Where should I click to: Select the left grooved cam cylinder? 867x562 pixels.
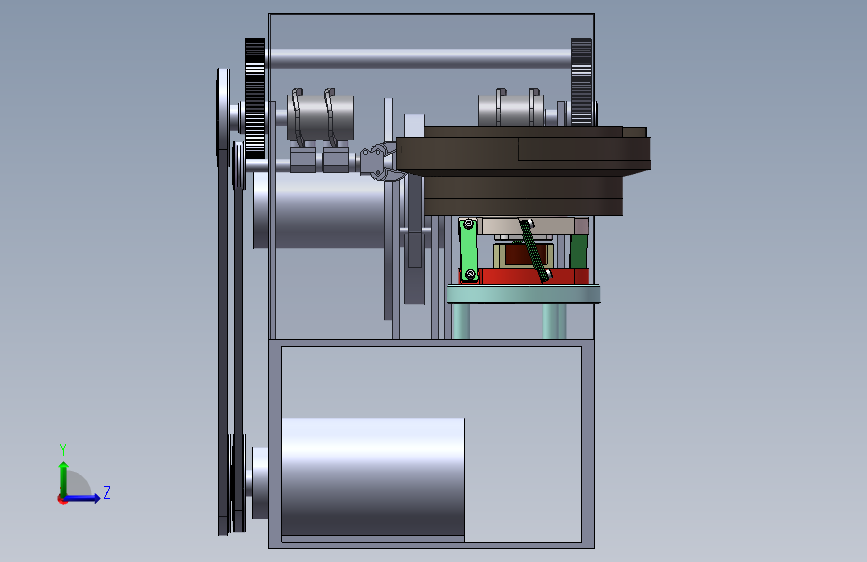click(x=320, y=117)
